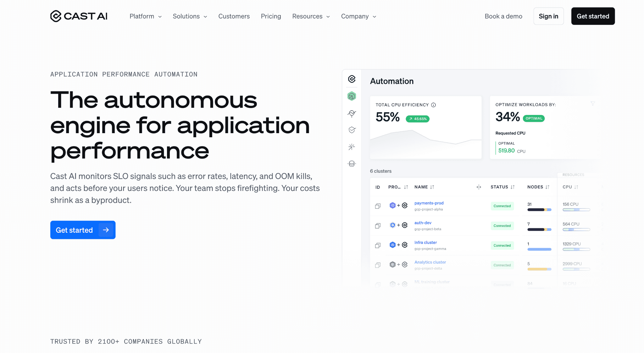
Task: Click the CPU usage bar showing 156 CPU
Action: click(576, 210)
